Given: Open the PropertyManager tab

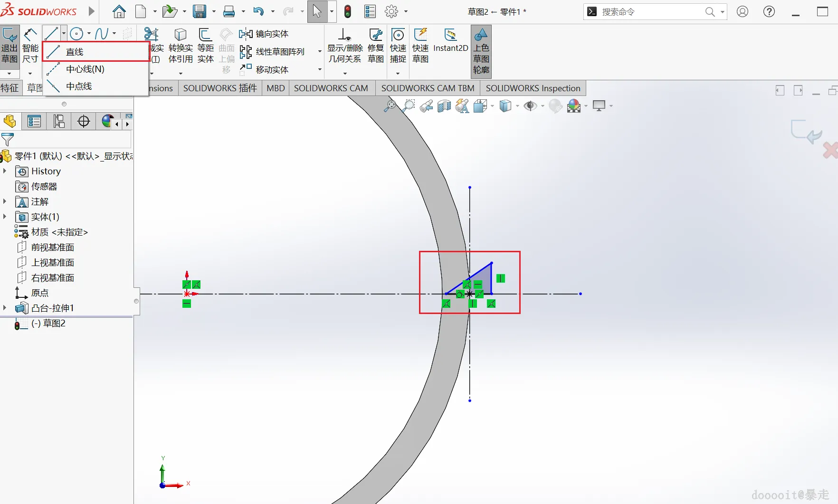Looking at the screenshot, I should coord(34,122).
